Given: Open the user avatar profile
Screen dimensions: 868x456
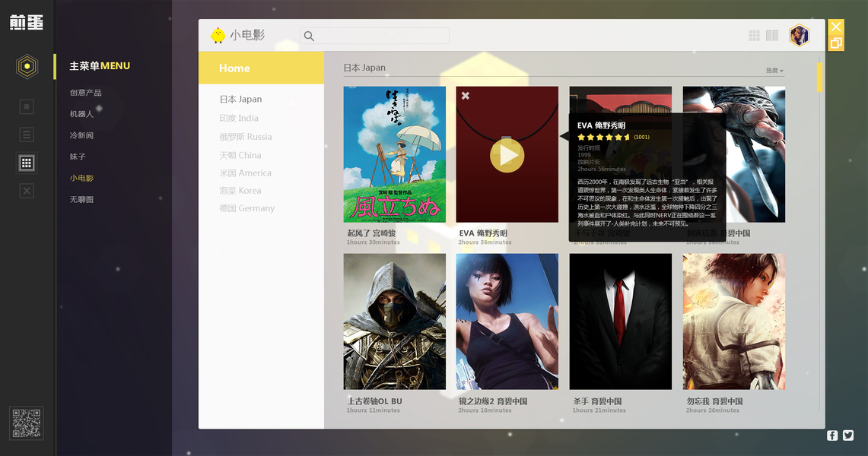Looking at the screenshot, I should [800, 36].
